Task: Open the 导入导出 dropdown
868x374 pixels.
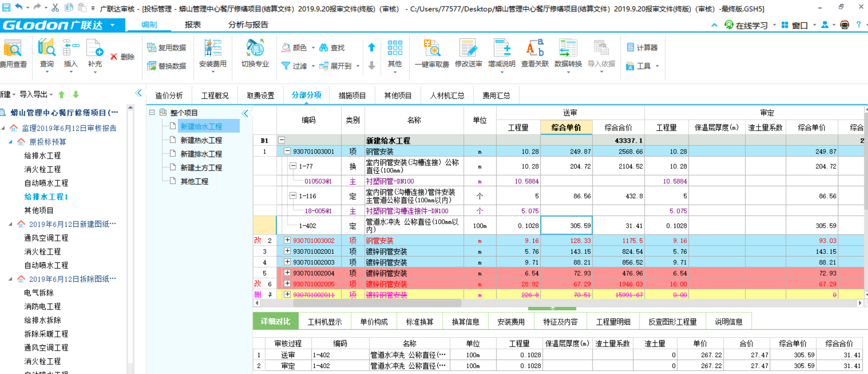Action: click(x=36, y=95)
